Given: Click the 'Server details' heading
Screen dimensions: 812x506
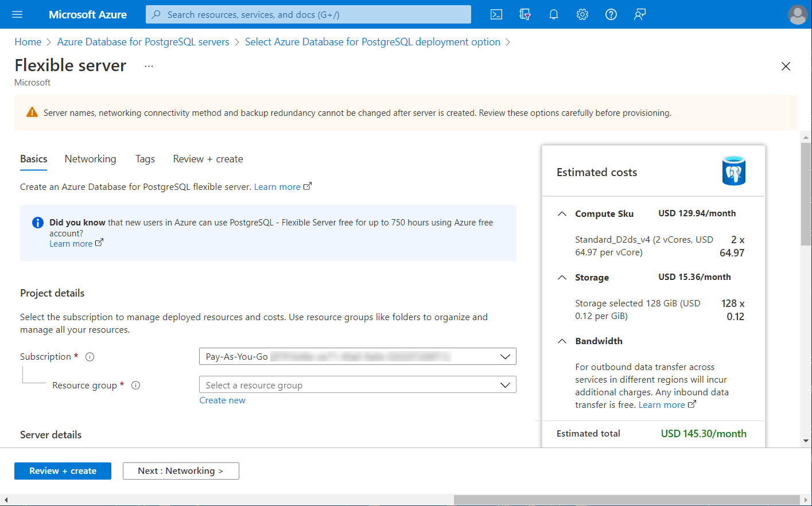Looking at the screenshot, I should tap(51, 435).
